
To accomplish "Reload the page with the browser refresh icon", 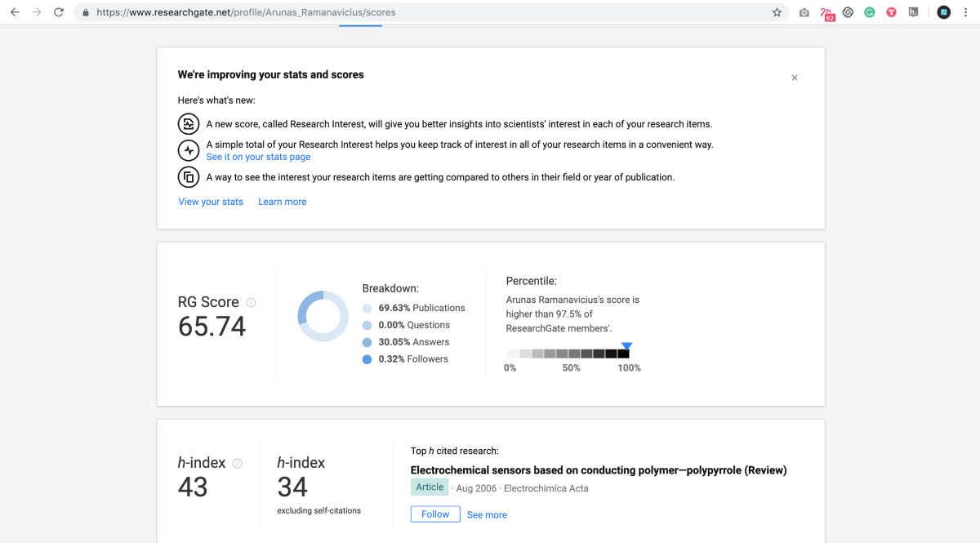I will 58,12.
